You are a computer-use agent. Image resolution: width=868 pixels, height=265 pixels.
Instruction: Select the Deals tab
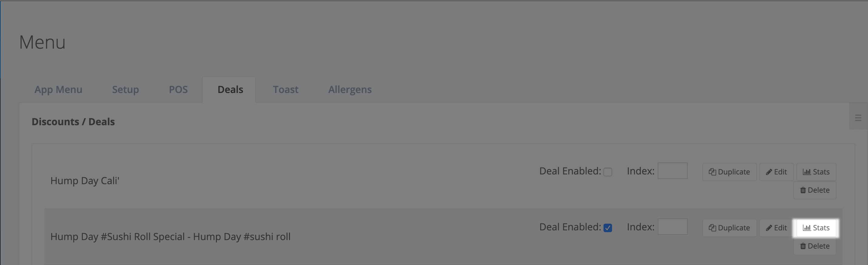pos(230,89)
